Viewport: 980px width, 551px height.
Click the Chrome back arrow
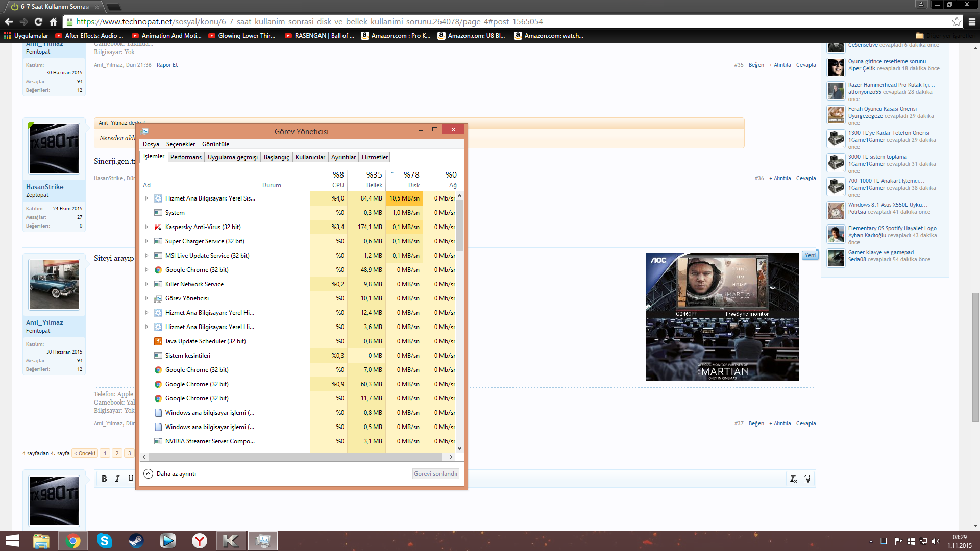point(9,22)
